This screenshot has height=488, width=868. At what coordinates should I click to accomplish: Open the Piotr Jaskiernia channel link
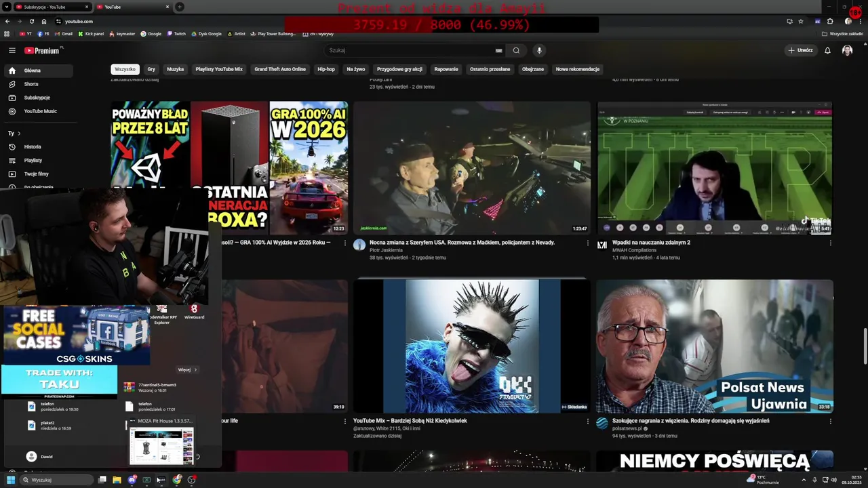click(x=386, y=250)
